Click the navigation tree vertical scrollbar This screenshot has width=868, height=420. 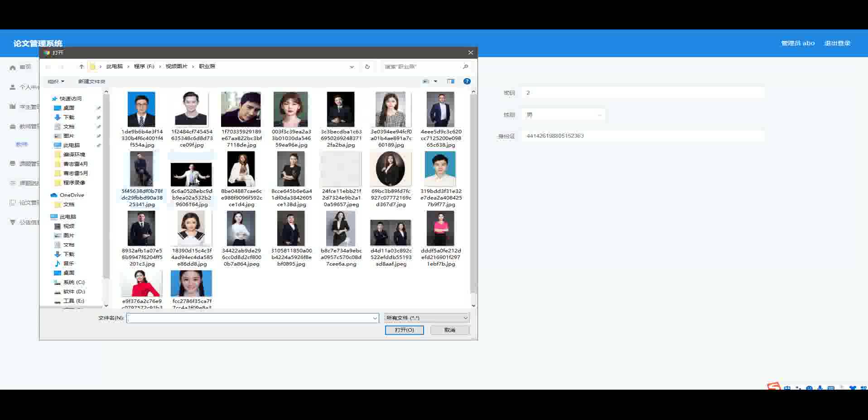[x=106, y=186]
